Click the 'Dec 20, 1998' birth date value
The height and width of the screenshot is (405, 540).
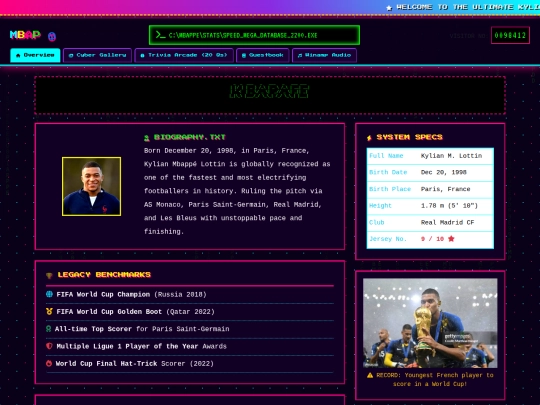pos(444,172)
